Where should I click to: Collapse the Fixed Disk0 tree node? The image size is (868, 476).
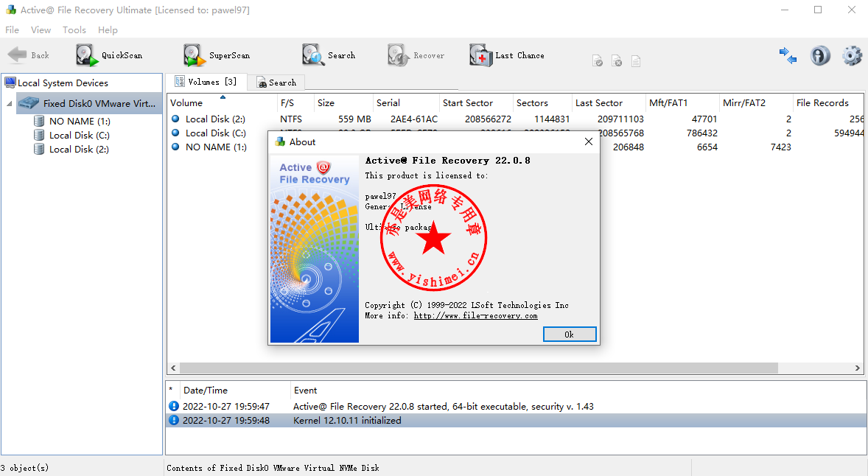[10, 103]
